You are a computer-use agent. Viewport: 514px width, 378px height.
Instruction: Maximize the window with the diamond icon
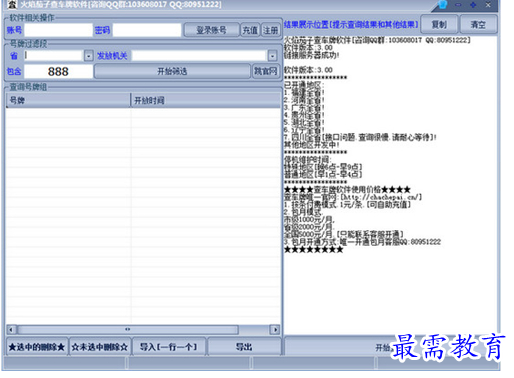(x=473, y=5)
